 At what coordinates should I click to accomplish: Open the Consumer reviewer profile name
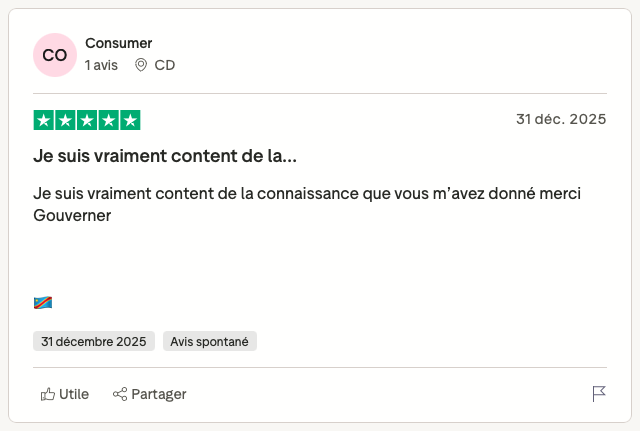[119, 43]
